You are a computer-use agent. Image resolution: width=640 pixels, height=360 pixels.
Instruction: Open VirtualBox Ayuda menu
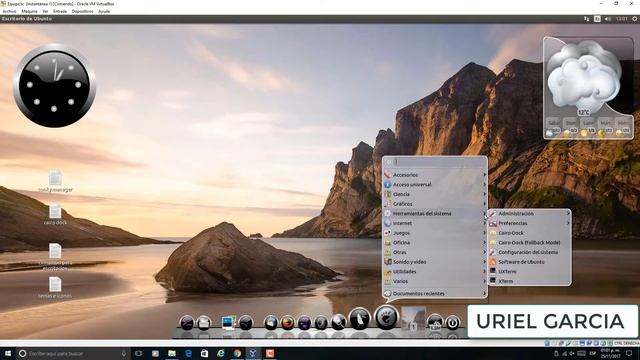[x=104, y=11]
